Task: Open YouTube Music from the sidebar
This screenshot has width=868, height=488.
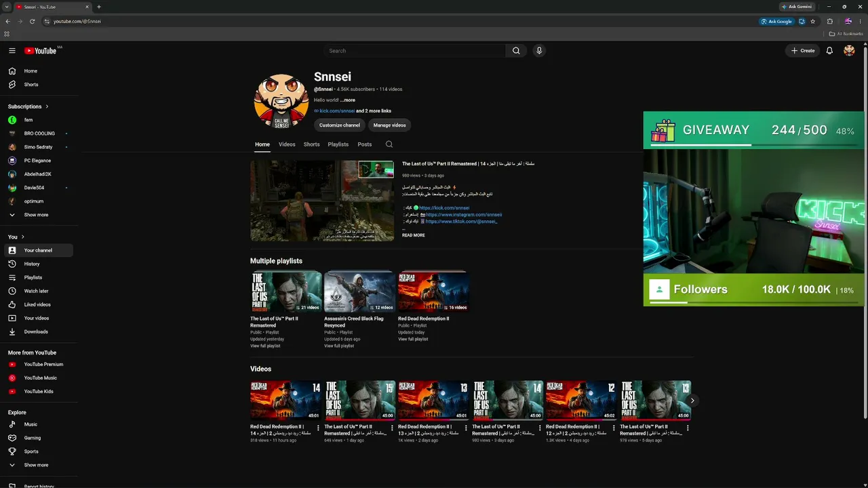Action: point(39,378)
